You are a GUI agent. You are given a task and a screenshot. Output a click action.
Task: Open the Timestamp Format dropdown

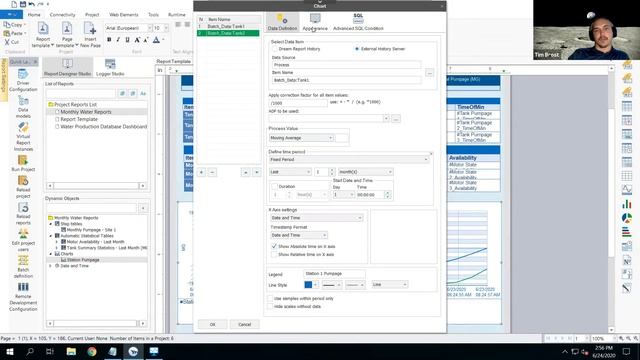click(299, 235)
